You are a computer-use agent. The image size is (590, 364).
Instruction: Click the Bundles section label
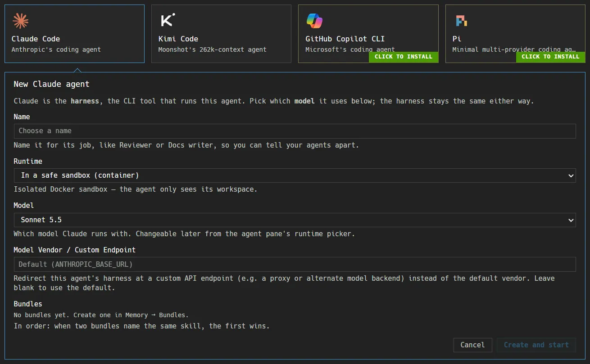click(x=28, y=304)
